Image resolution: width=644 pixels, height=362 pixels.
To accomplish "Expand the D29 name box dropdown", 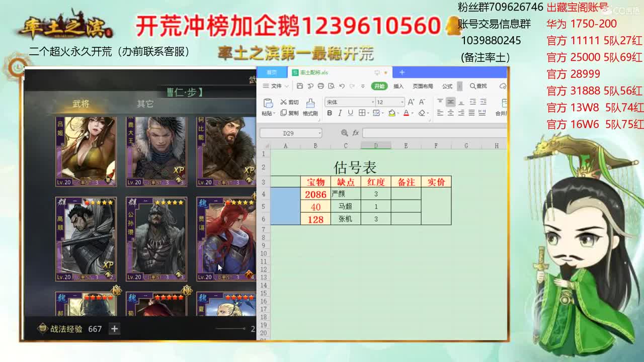I will (319, 133).
